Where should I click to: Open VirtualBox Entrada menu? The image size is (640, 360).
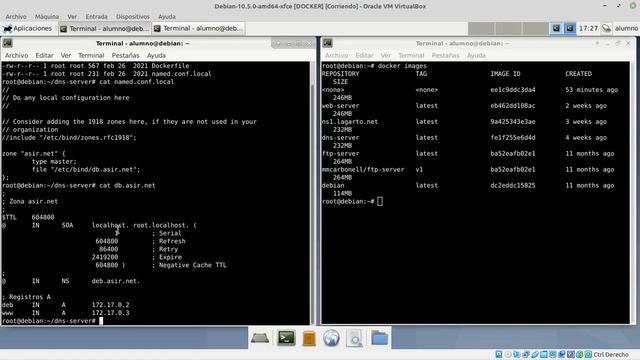click(x=96, y=17)
